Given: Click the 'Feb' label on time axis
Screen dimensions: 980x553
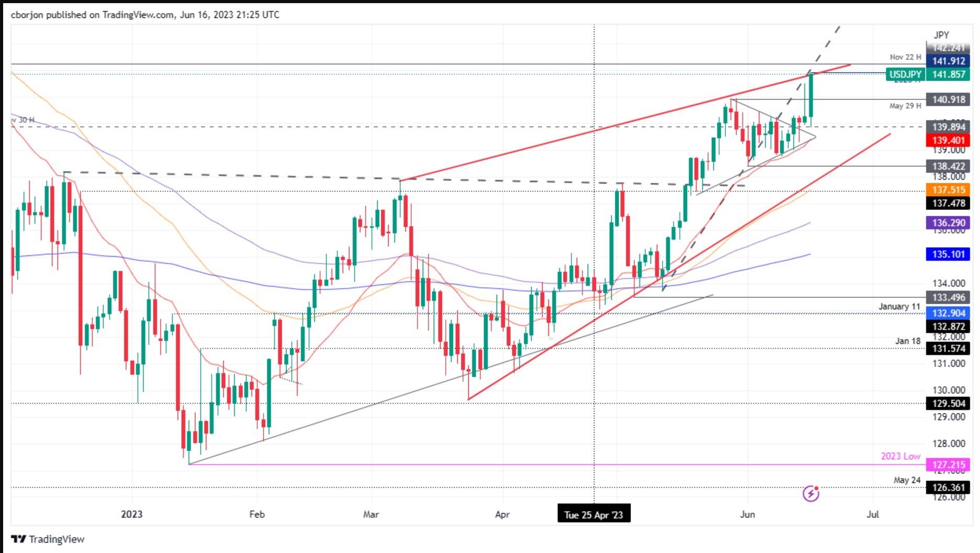Looking at the screenshot, I should (x=257, y=514).
